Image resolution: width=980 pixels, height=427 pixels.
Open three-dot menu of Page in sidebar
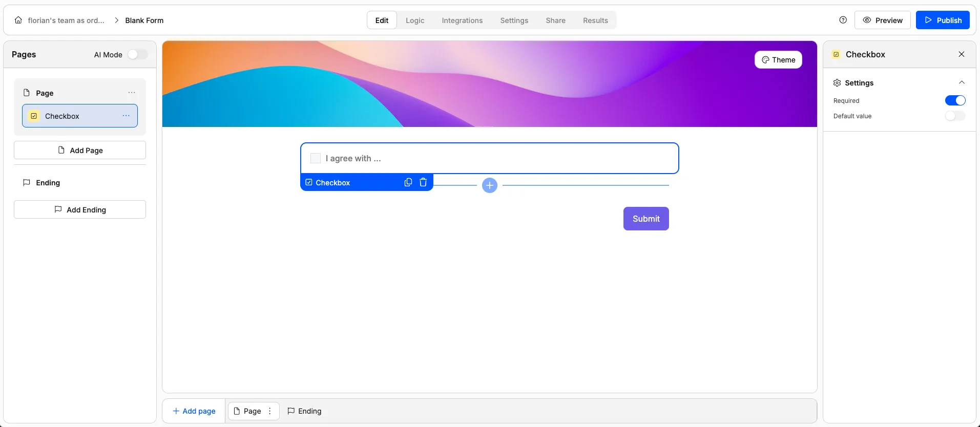tap(132, 93)
